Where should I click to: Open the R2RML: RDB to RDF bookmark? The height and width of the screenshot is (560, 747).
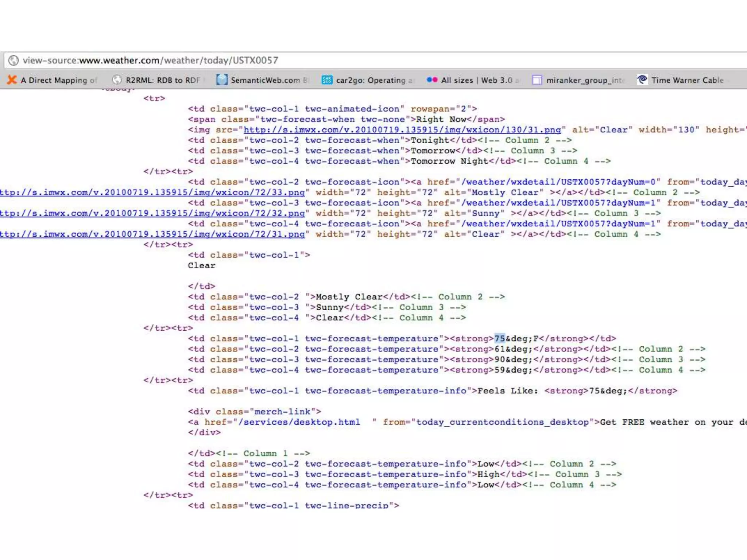tap(163, 80)
